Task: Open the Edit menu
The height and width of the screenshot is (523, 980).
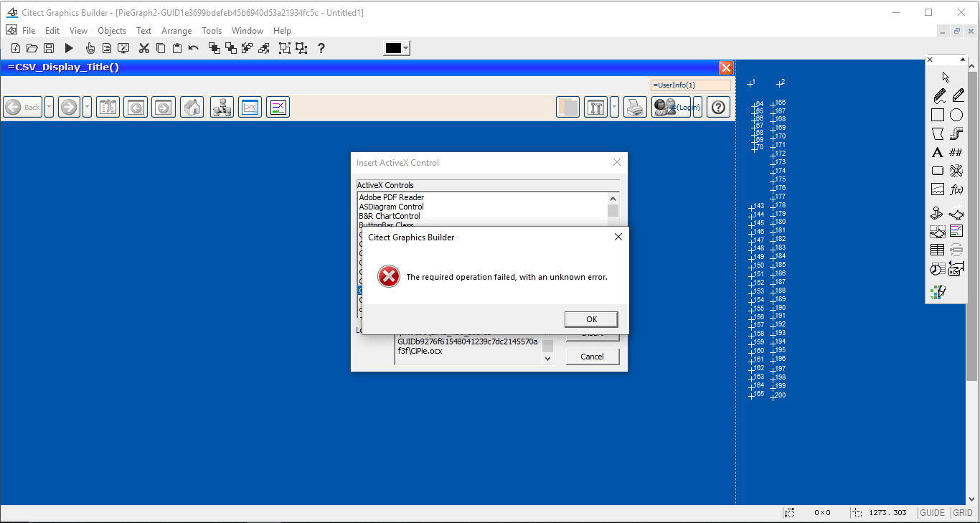Action: pyautogui.click(x=52, y=31)
